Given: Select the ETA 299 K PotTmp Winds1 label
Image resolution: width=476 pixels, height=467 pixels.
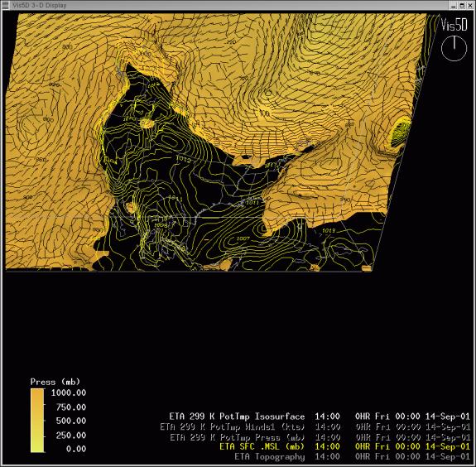Looking at the screenshot, I should click(x=233, y=427).
